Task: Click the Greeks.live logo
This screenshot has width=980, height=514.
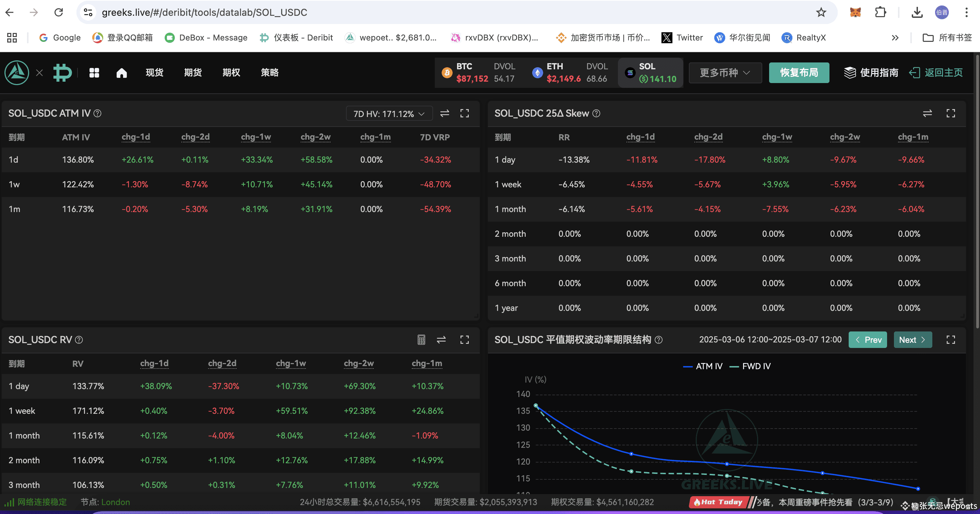Action: (x=16, y=72)
